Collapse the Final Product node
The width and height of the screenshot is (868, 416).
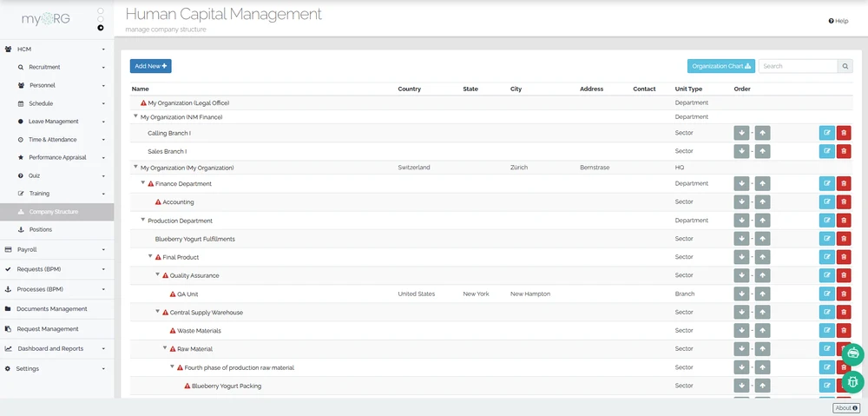click(x=150, y=256)
